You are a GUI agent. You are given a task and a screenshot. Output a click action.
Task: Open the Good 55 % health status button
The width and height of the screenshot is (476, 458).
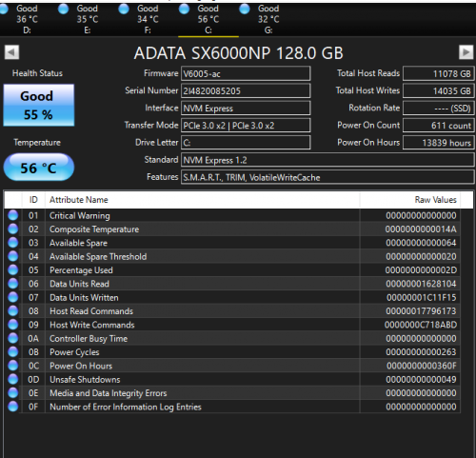[39, 105]
